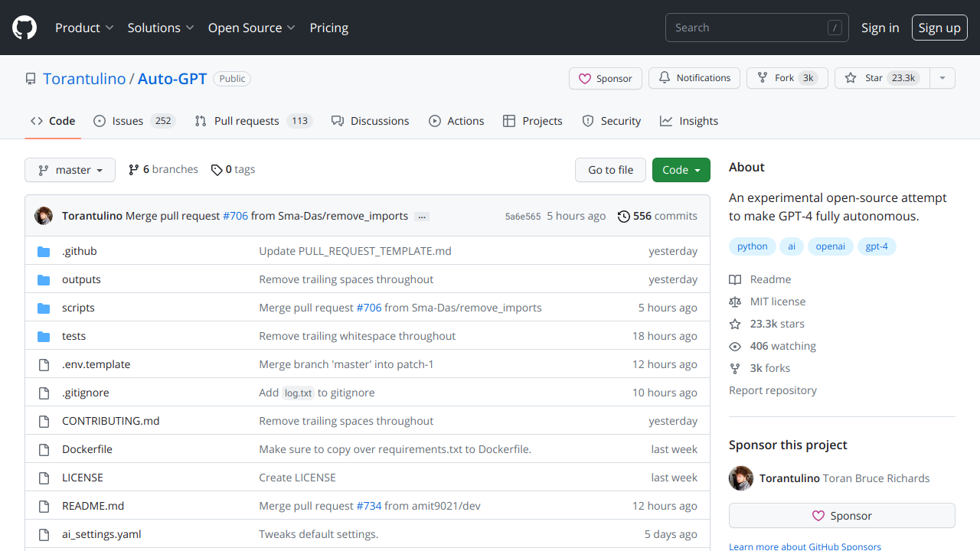Switch to the Issues tab

point(135,121)
